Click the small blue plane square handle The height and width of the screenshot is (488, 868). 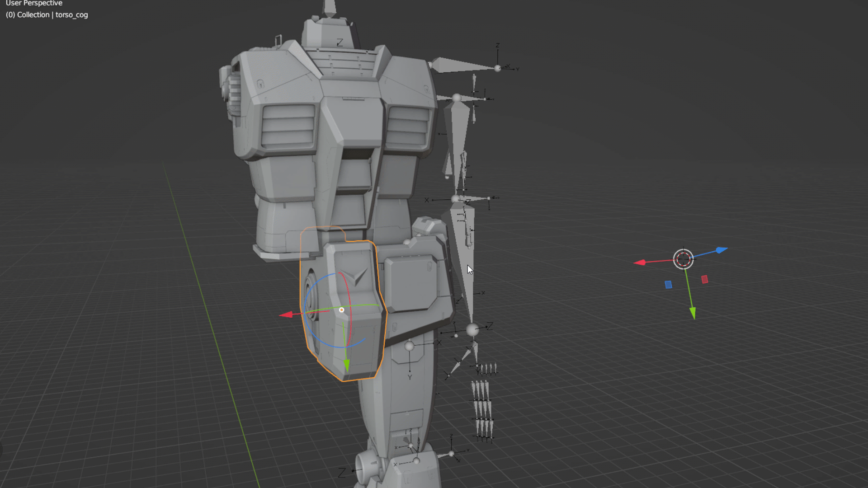click(x=668, y=285)
